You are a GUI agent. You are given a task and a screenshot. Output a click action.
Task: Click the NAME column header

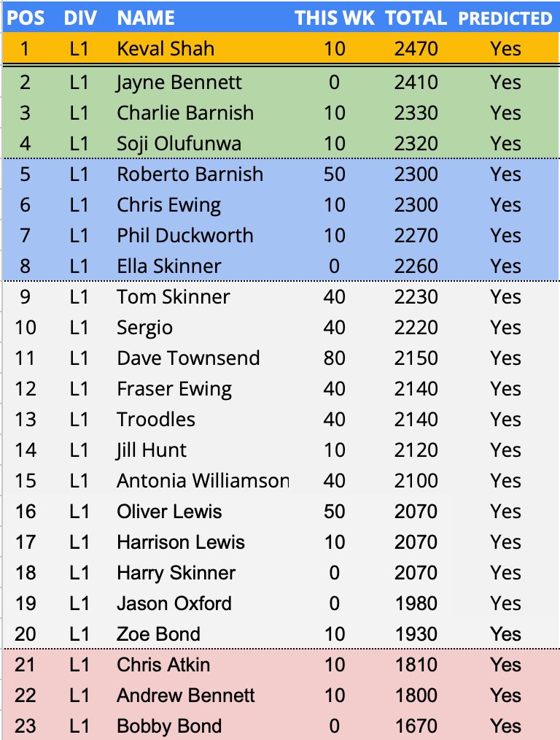click(x=146, y=18)
